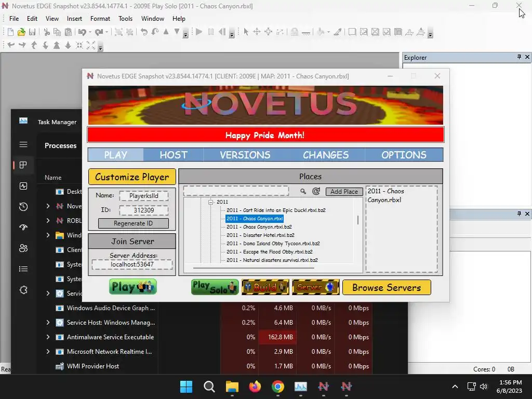This screenshot has width=532, height=399.
Task: Click the camera zoom extents icon
Action: tap(91, 45)
